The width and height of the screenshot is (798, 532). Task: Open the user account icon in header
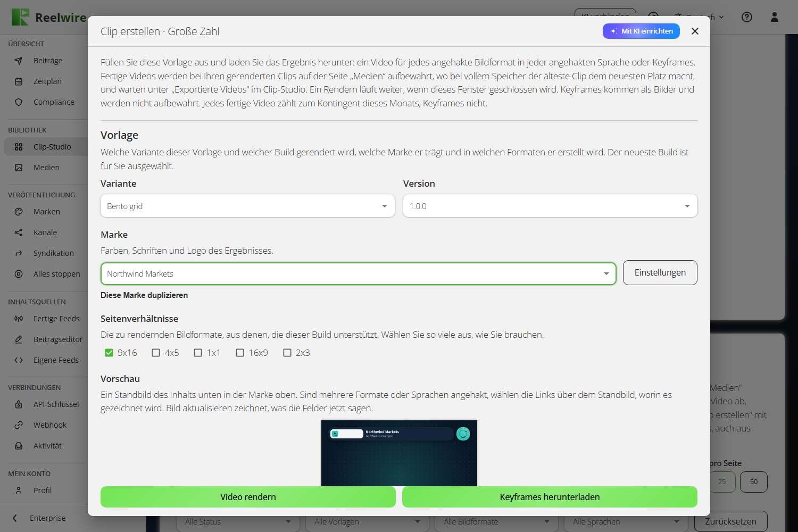tap(775, 17)
